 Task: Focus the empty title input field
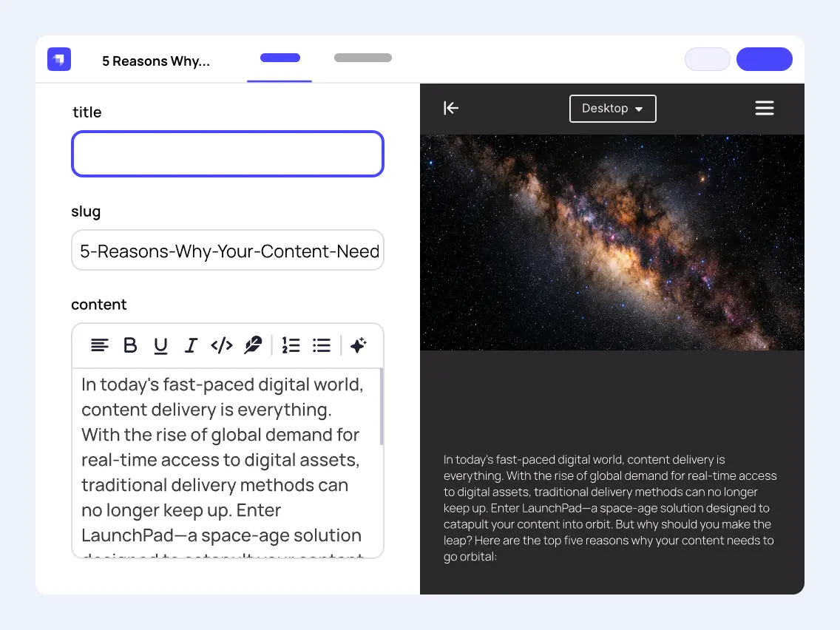[228, 154]
